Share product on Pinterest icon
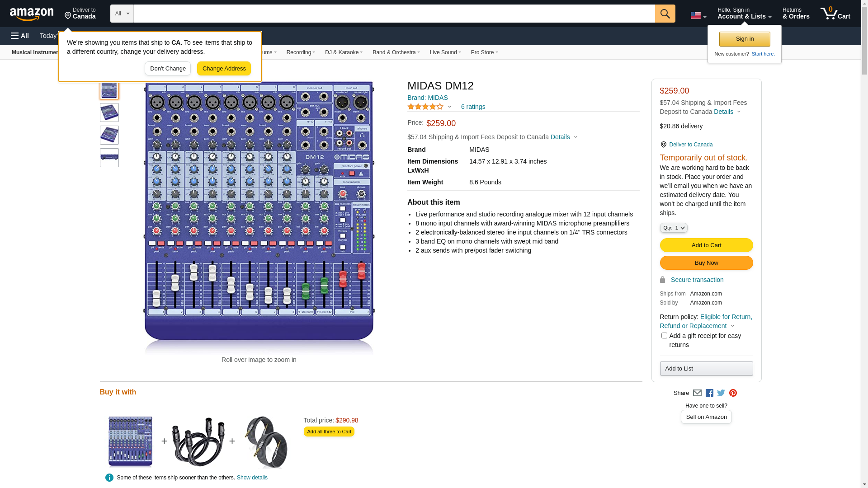The width and height of the screenshot is (868, 488). (733, 393)
